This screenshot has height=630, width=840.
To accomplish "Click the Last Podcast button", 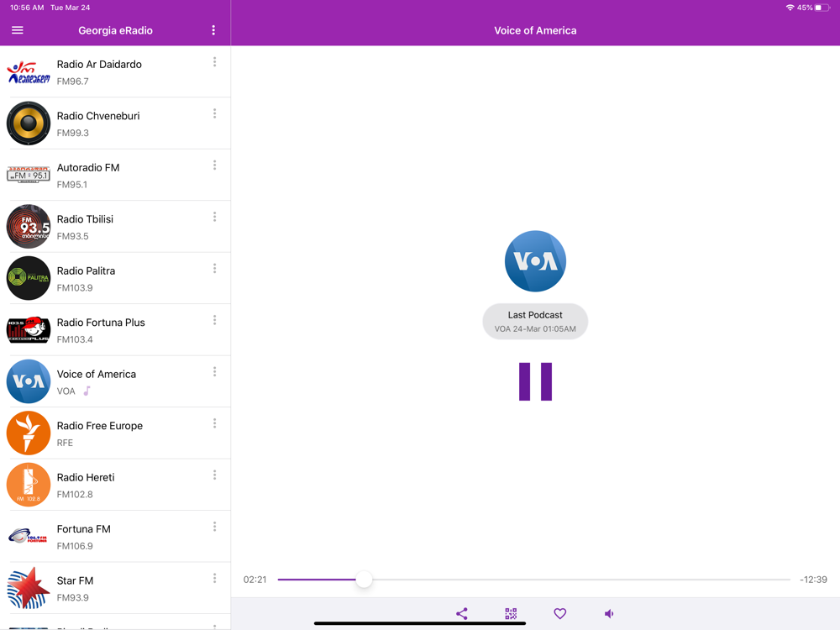I will coord(535,322).
